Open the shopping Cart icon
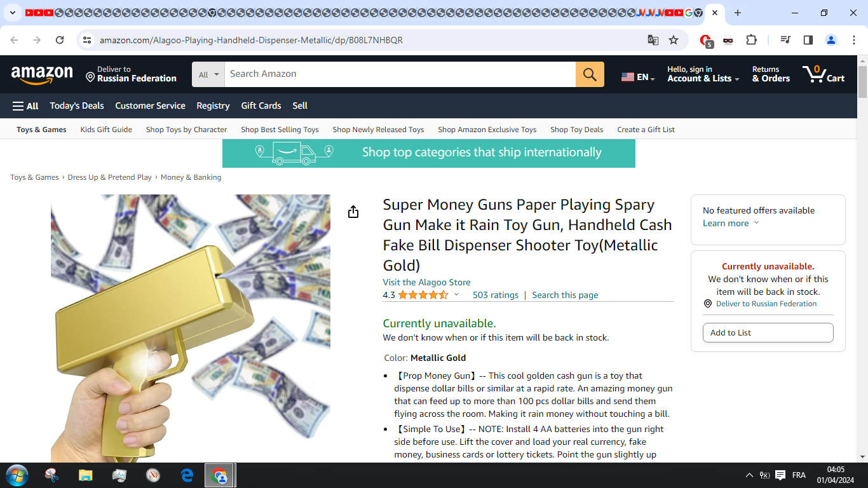This screenshot has width=868, height=488. pyautogui.click(x=824, y=74)
